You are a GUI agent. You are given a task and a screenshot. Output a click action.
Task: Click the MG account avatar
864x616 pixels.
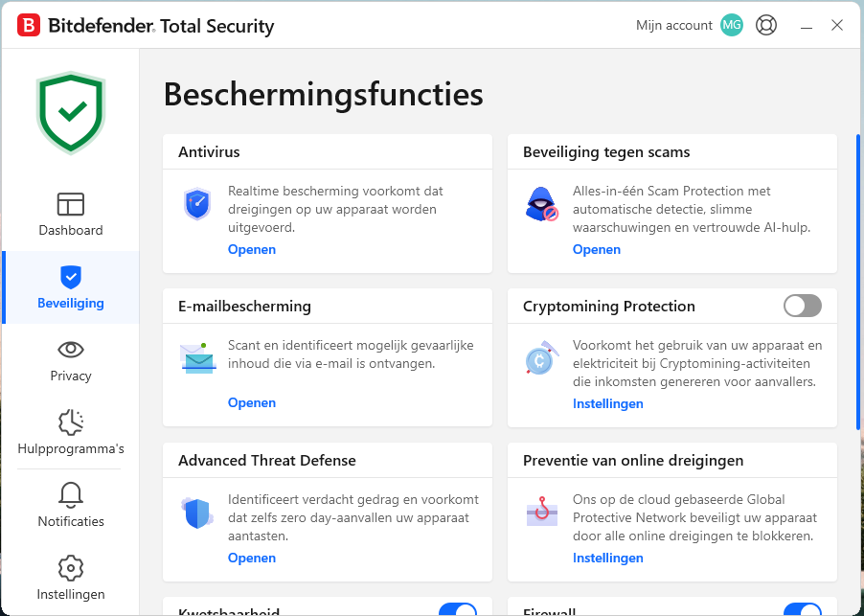(x=732, y=26)
